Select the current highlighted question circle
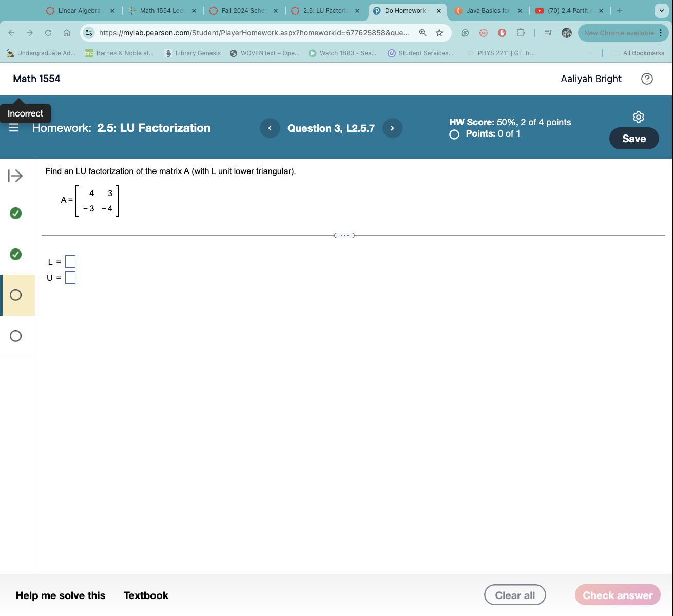673x616 pixels. 16,295
